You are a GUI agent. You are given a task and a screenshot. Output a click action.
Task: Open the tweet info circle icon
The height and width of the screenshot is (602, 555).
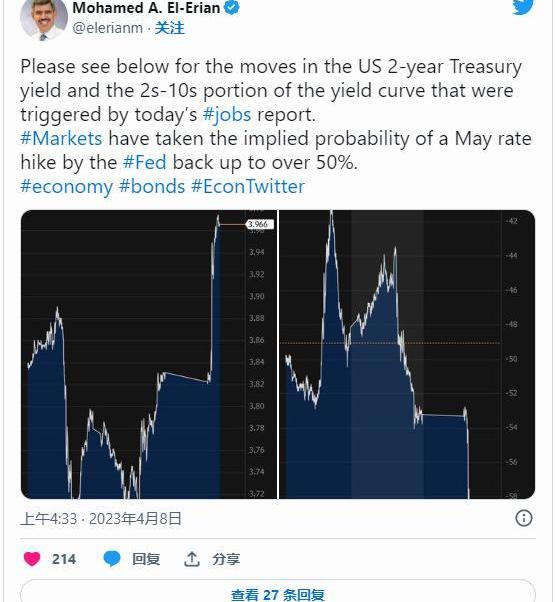pos(524,518)
